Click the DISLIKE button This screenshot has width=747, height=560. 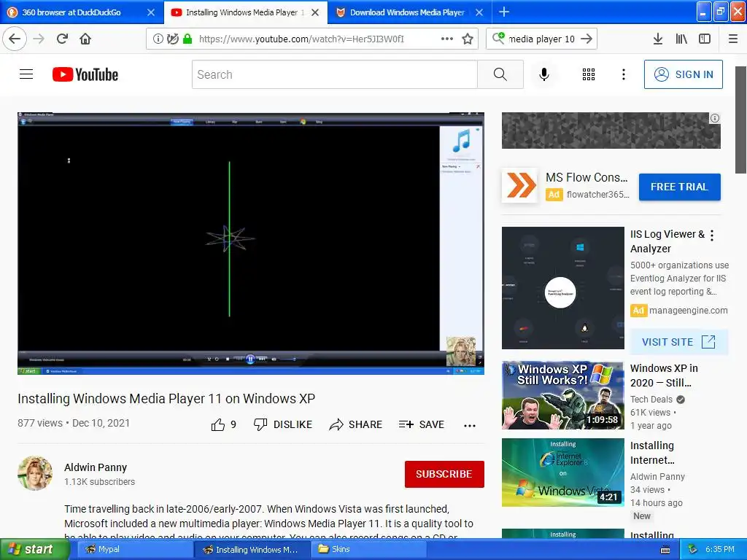coord(283,424)
